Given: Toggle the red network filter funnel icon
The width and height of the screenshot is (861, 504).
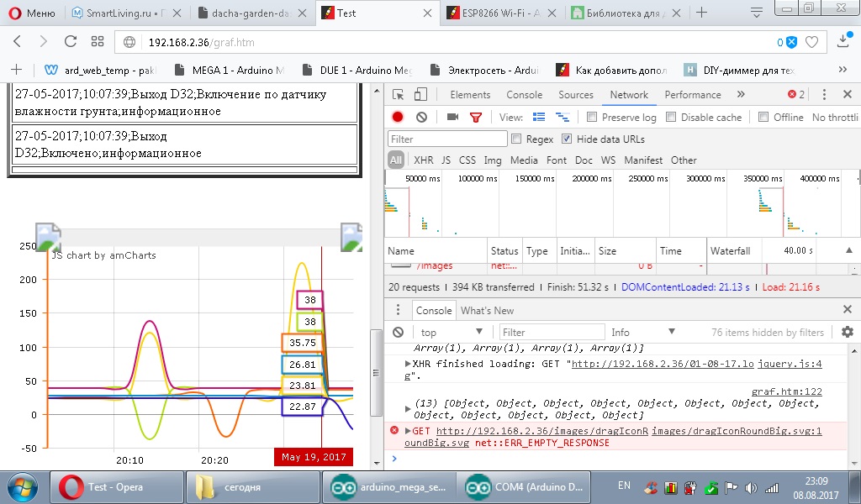Looking at the screenshot, I should pyautogui.click(x=476, y=118).
